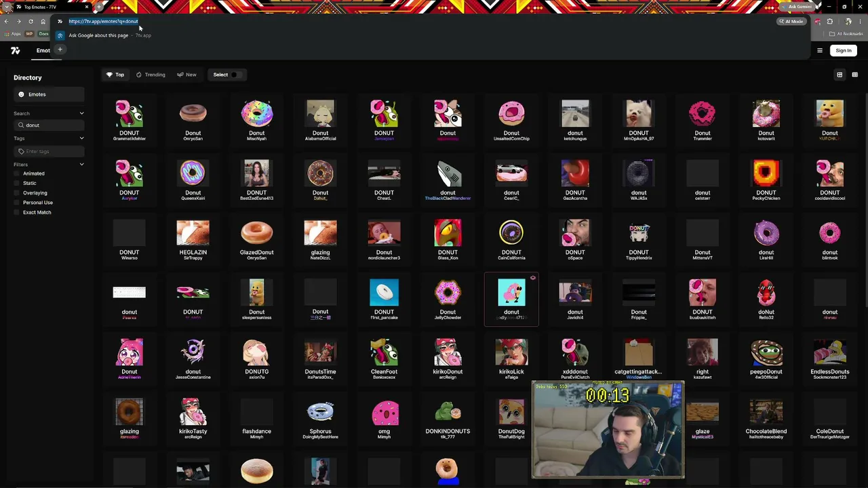Image resolution: width=868 pixels, height=488 pixels.
Task: Open the EndlessDonuts emote thumbnail
Action: pos(830,352)
